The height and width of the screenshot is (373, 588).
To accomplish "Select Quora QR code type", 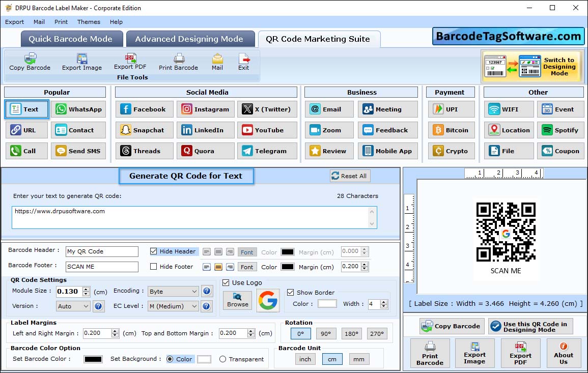I will coord(206,151).
